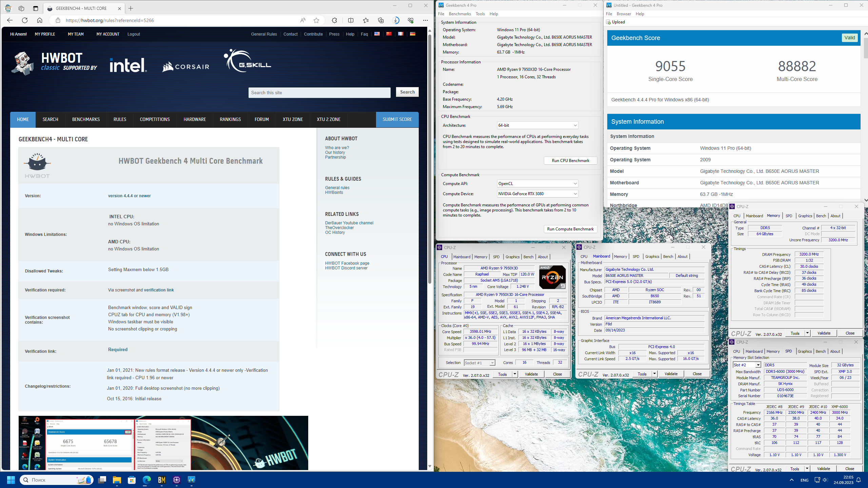Open a new browser tab
Image resolution: width=868 pixels, height=488 pixels.
pos(131,8)
